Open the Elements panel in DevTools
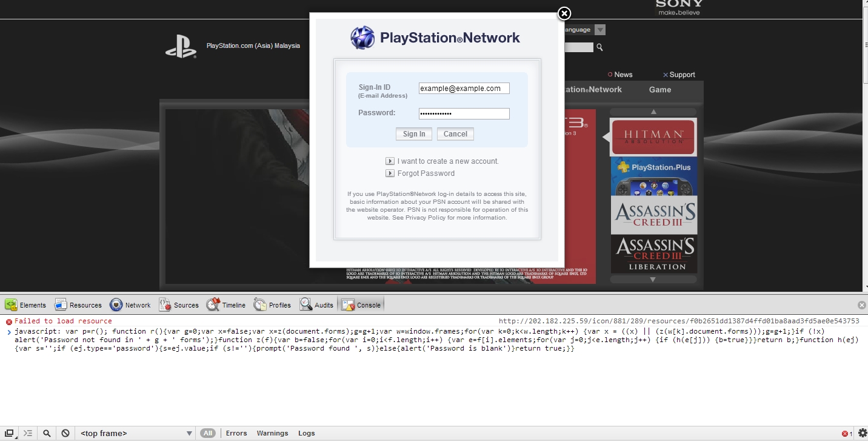This screenshot has width=868, height=441. pyautogui.click(x=25, y=305)
